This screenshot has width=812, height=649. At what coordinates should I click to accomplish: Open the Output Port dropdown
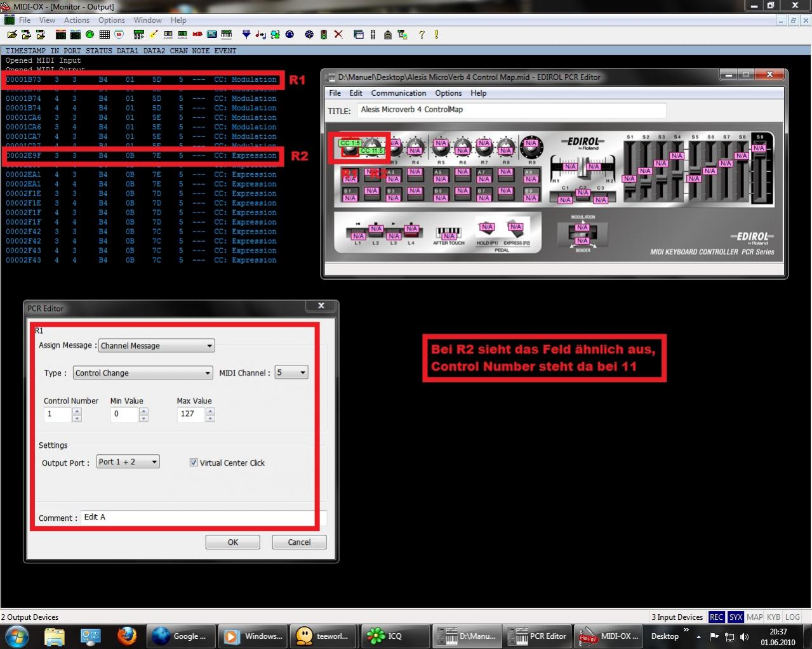(x=128, y=462)
